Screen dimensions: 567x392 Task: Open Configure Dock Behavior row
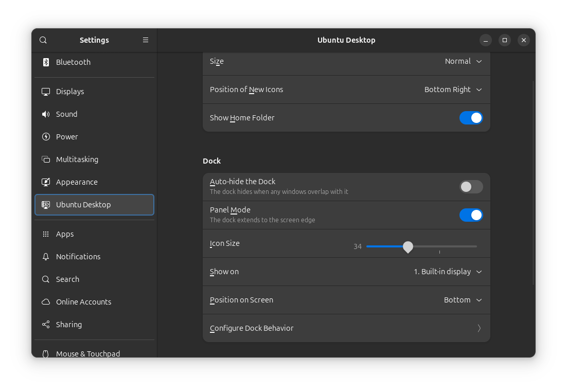(x=346, y=328)
